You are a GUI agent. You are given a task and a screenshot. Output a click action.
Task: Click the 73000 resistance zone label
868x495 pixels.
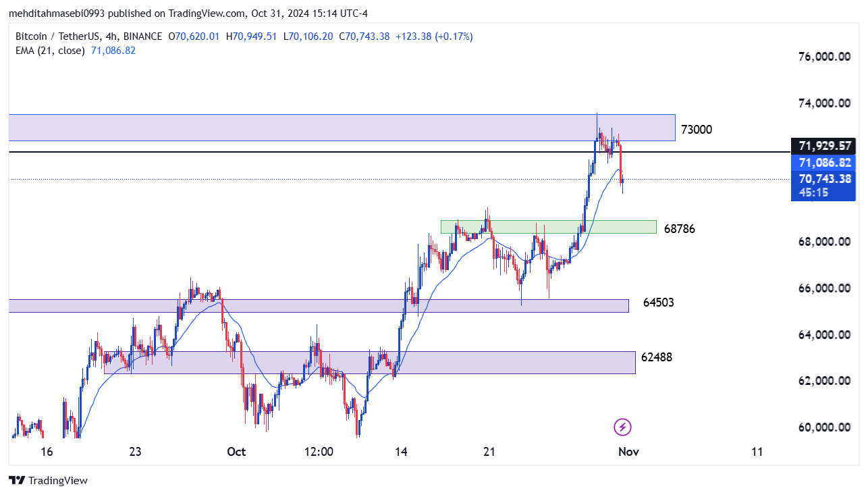[x=697, y=130]
